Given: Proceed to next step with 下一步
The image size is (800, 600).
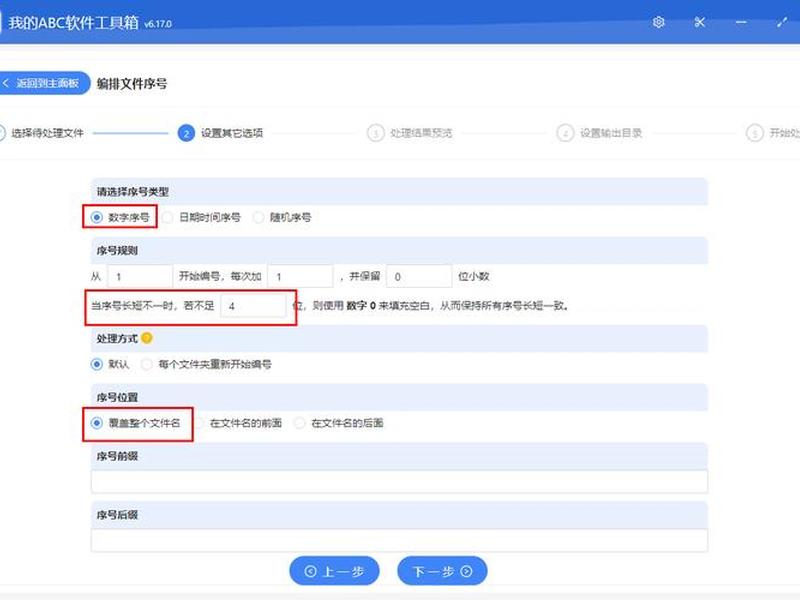Looking at the screenshot, I should pyautogui.click(x=442, y=571).
